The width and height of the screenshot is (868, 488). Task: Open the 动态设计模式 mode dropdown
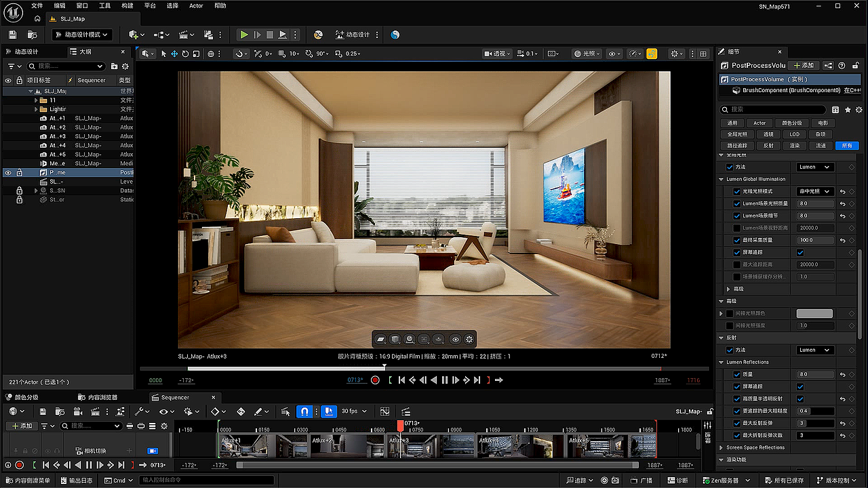(x=81, y=35)
